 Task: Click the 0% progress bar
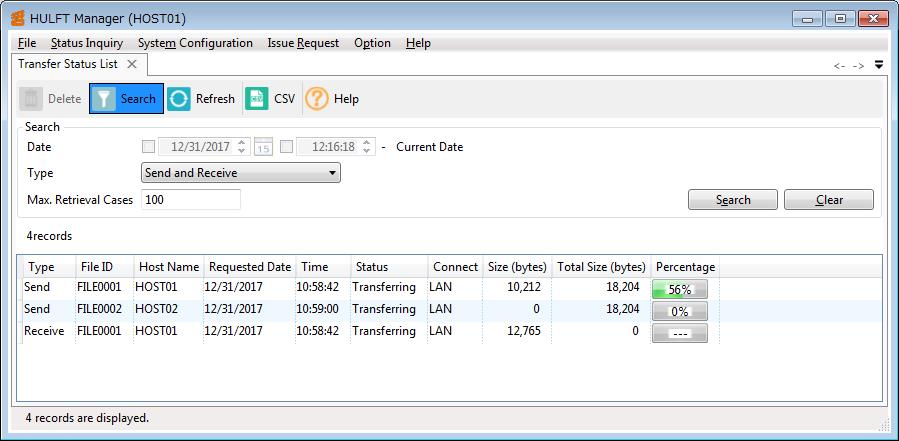pyautogui.click(x=679, y=311)
